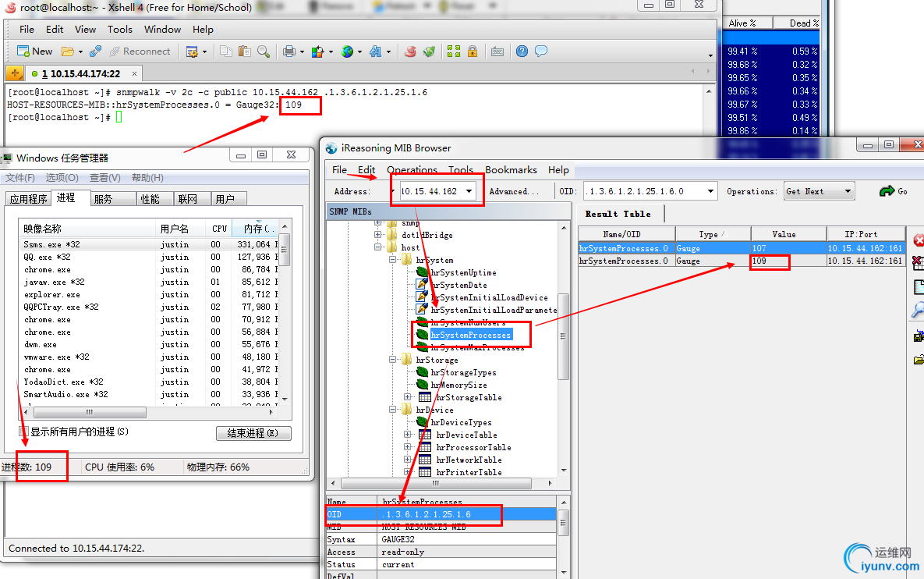The image size is (924, 579).
Task: Click the color scheme icon in Xshell
Action: pos(317,52)
